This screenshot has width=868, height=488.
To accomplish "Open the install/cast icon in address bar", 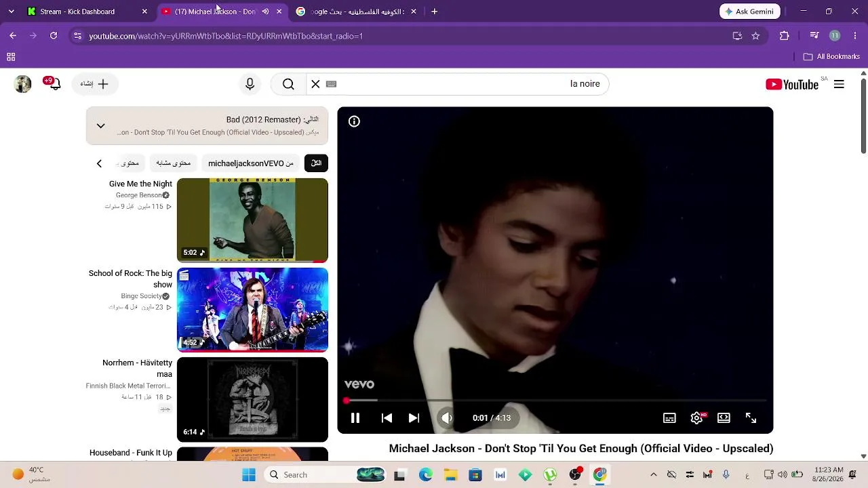I will 737,36.
